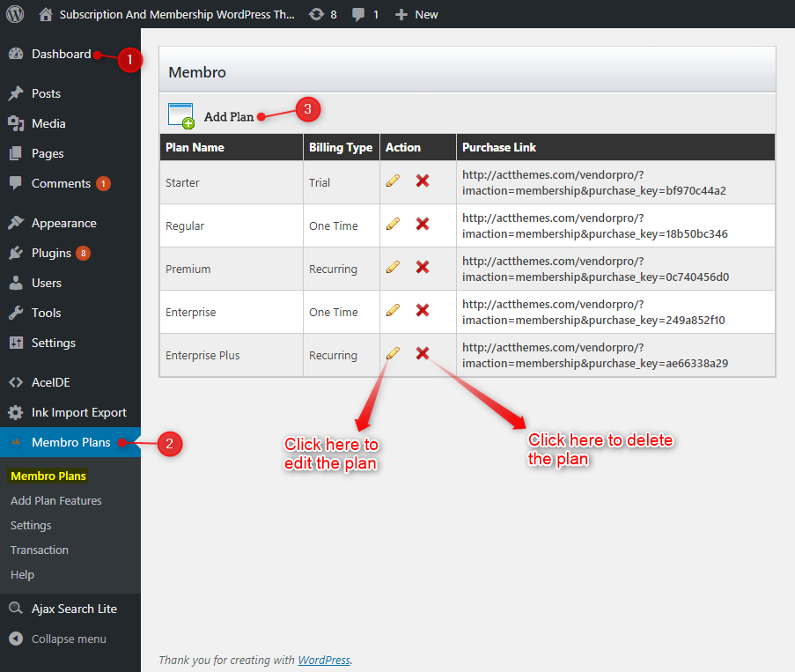Click the Add Plan window icon
Image resolution: width=795 pixels, height=672 pixels.
(x=181, y=115)
